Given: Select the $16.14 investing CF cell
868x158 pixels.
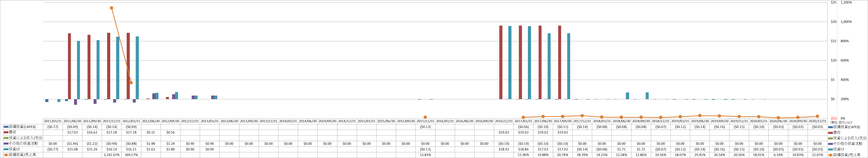Looking at the screenshot, I should pos(112,149).
